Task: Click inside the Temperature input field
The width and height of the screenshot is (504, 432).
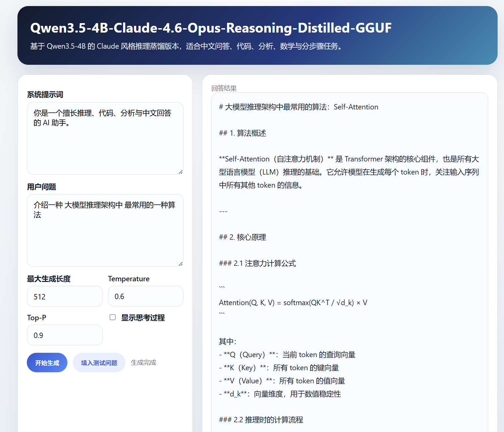Action: [145, 296]
